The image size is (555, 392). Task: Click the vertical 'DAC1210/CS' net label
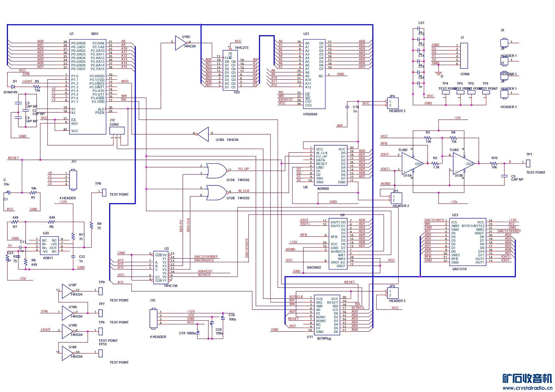(247, 248)
